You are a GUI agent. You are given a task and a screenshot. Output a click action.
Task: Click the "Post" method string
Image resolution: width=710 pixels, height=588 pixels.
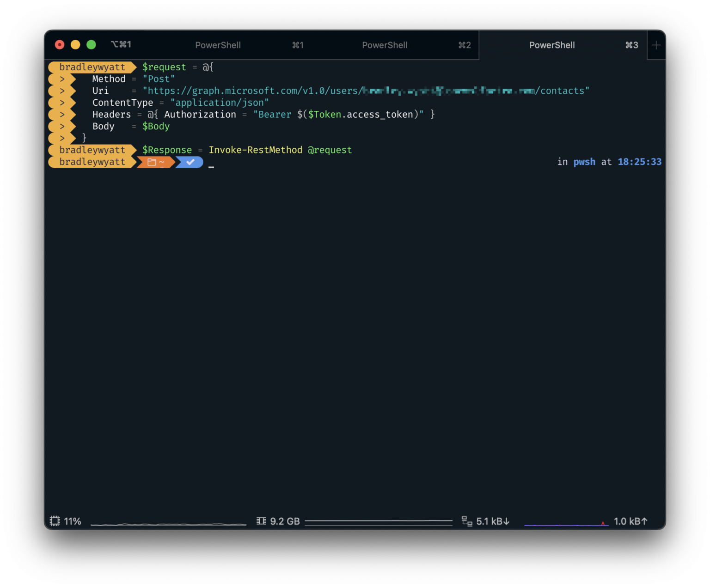159,79
